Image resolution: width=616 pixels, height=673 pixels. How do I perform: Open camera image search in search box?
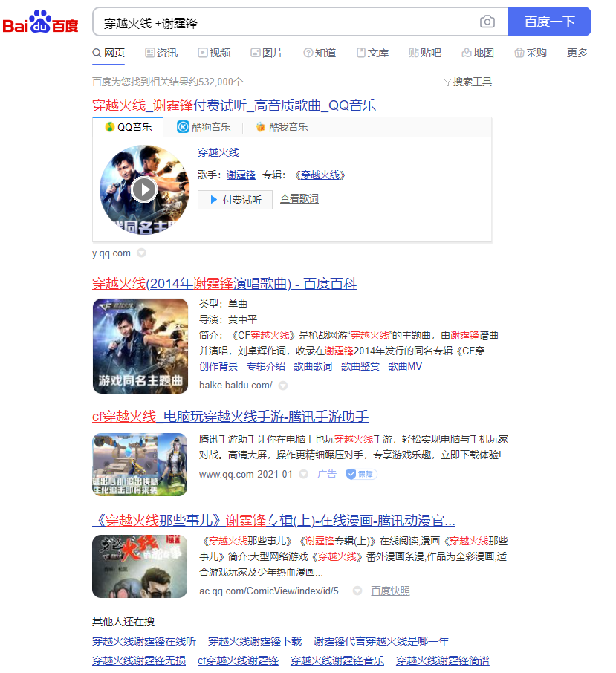click(x=487, y=22)
